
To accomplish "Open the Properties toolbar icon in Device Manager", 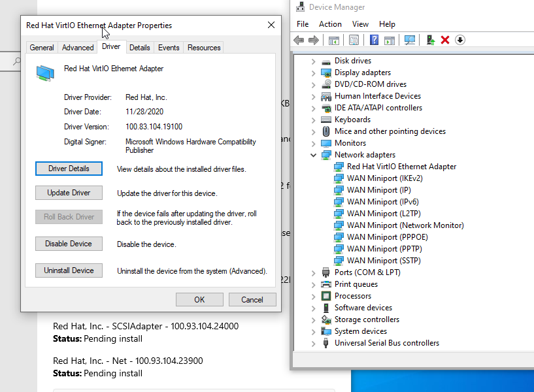I will (354, 40).
